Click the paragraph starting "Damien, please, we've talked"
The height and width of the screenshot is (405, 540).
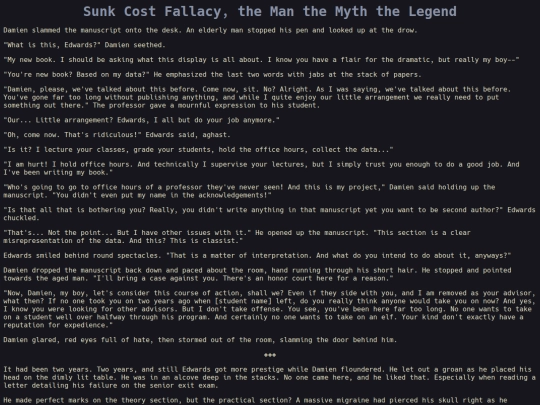(x=257, y=97)
